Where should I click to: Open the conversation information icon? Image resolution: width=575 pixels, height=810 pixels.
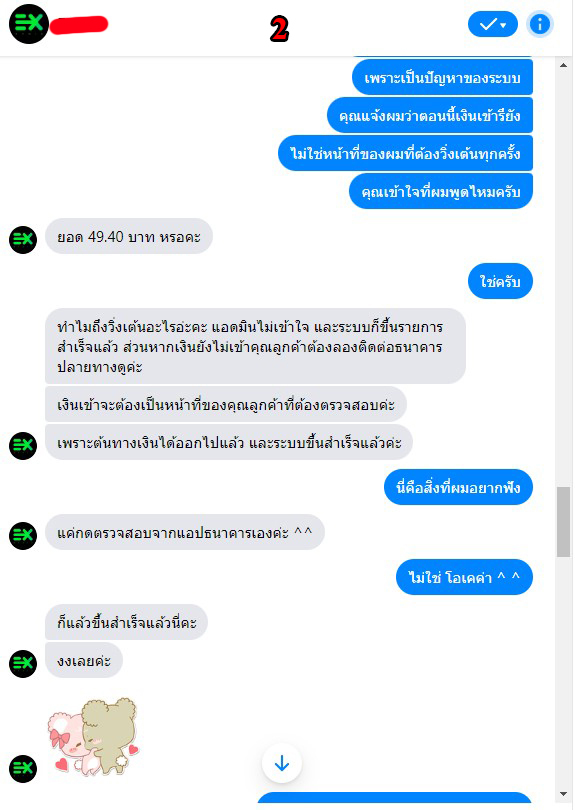point(540,24)
